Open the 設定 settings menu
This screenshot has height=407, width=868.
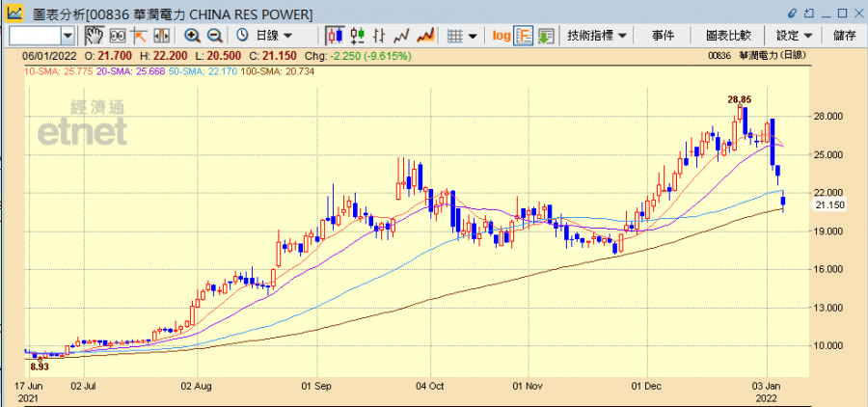click(x=795, y=36)
